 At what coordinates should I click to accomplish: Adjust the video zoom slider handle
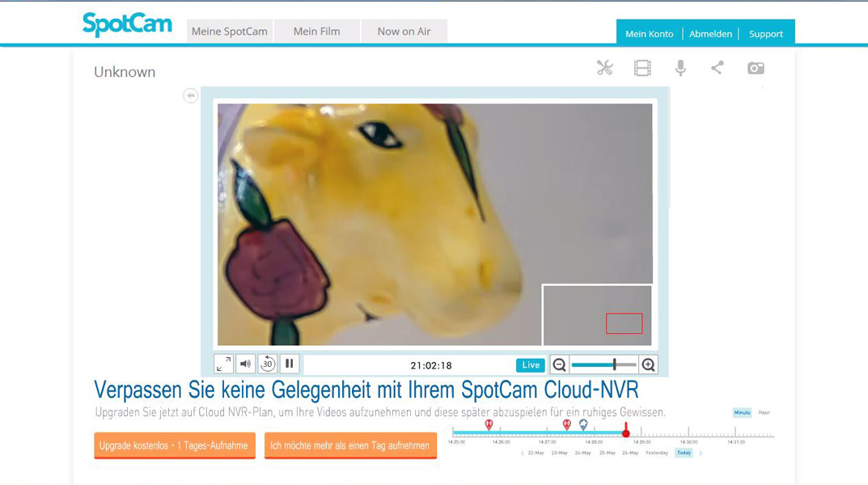tap(615, 365)
